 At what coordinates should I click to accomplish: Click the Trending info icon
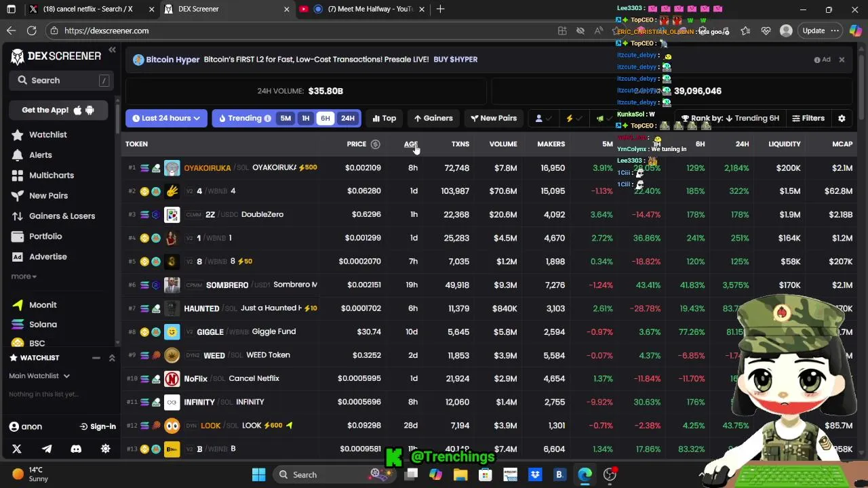(267, 119)
